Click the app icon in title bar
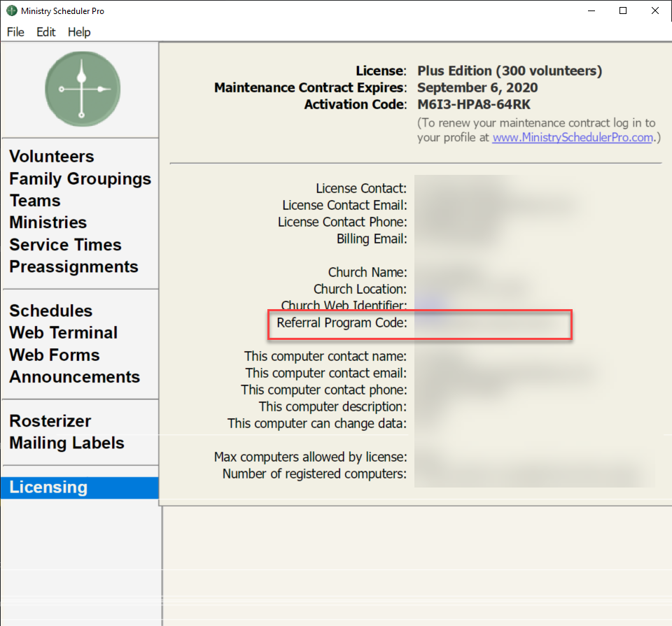Screen dimensions: 672x626 (x=11, y=11)
